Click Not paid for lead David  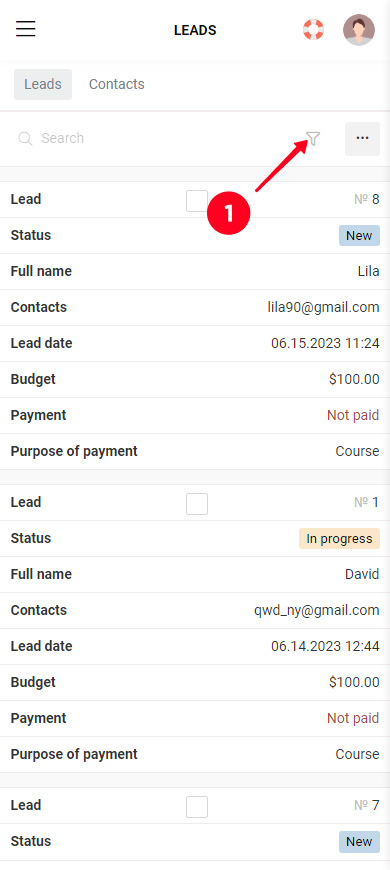tap(353, 718)
